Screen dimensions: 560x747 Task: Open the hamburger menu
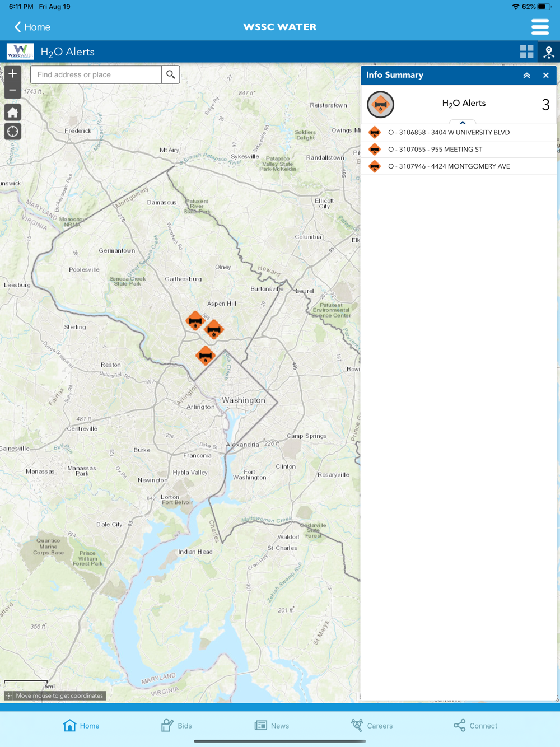[540, 27]
